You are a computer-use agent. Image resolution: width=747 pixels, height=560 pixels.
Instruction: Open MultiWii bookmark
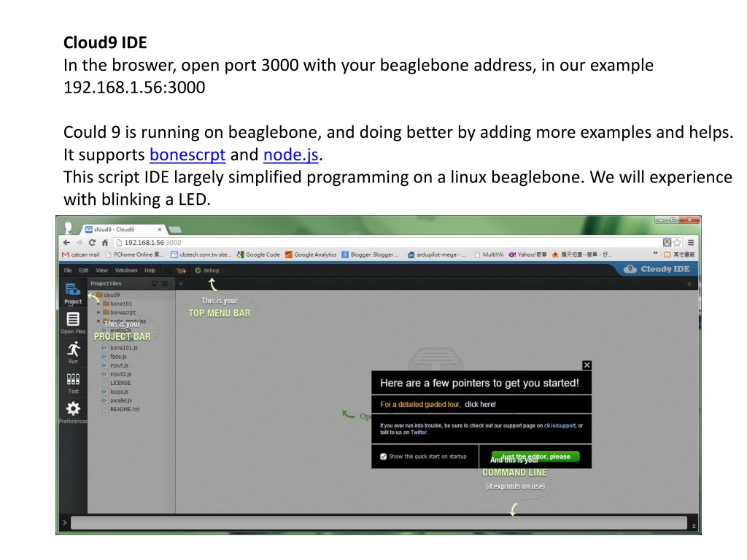pyautogui.click(x=489, y=254)
